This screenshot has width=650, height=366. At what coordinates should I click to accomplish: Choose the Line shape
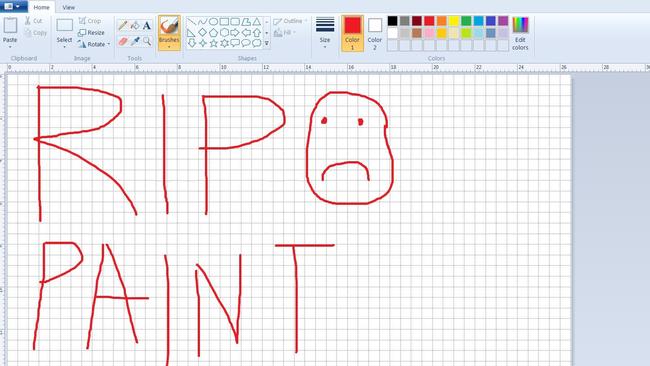click(x=192, y=22)
